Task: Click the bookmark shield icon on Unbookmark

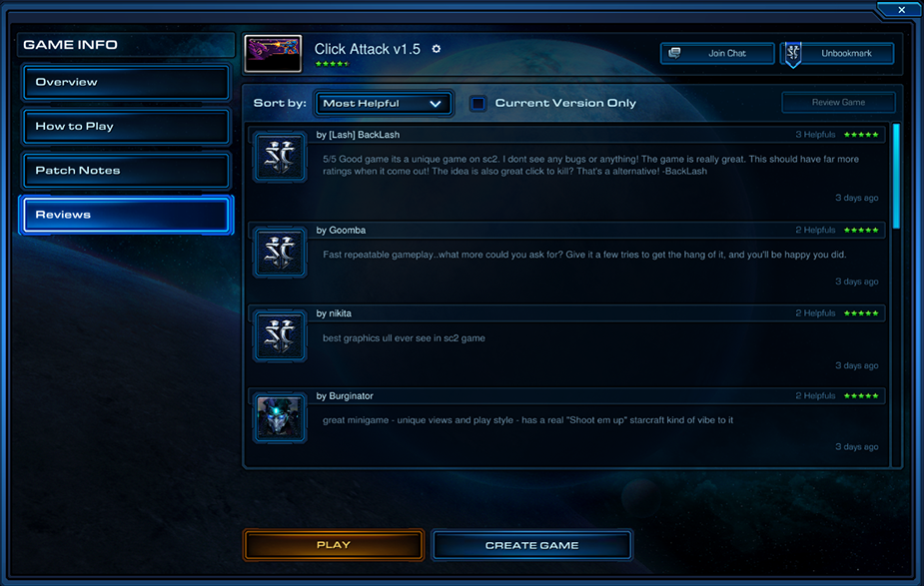Action: (x=793, y=54)
